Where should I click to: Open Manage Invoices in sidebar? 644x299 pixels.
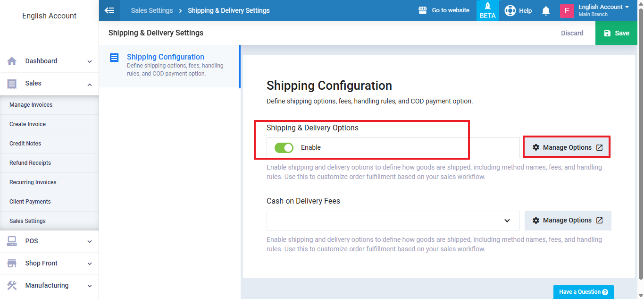[31, 105]
